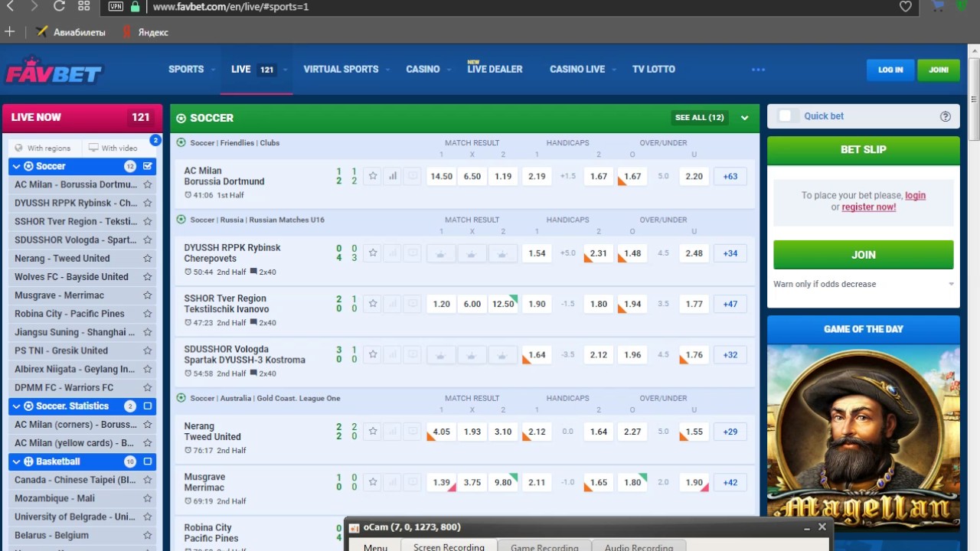Click the LOG IN button
The image size is (980, 551).
click(x=890, y=70)
